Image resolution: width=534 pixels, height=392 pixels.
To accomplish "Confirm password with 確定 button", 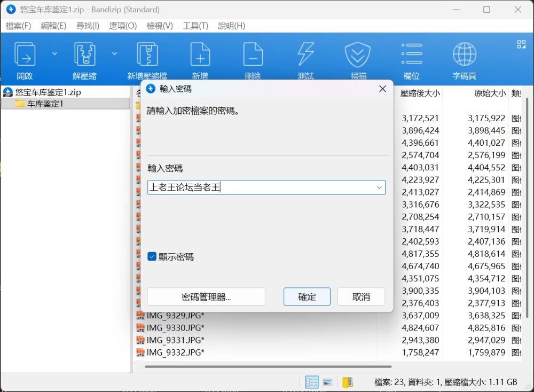I will coord(307,296).
